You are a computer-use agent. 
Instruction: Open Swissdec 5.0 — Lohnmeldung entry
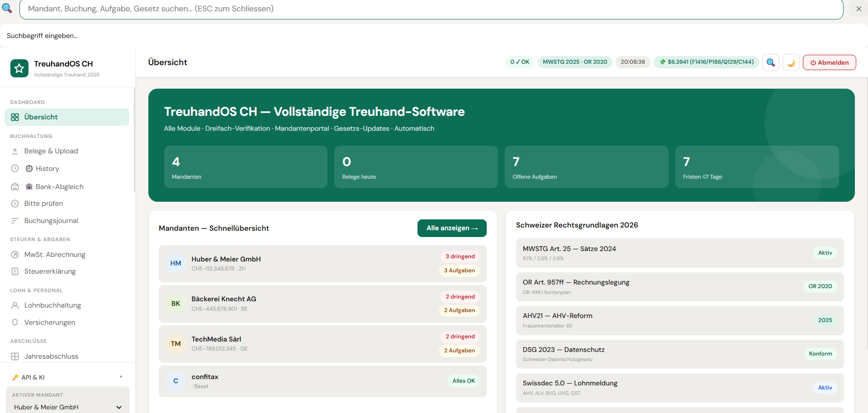pyautogui.click(x=680, y=388)
